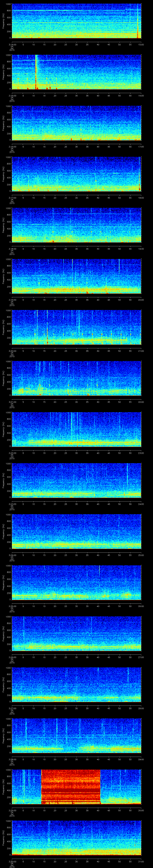The image size is (153, 868).
Task: Select the '18:00' end time label
Action: click(x=141, y=197)
